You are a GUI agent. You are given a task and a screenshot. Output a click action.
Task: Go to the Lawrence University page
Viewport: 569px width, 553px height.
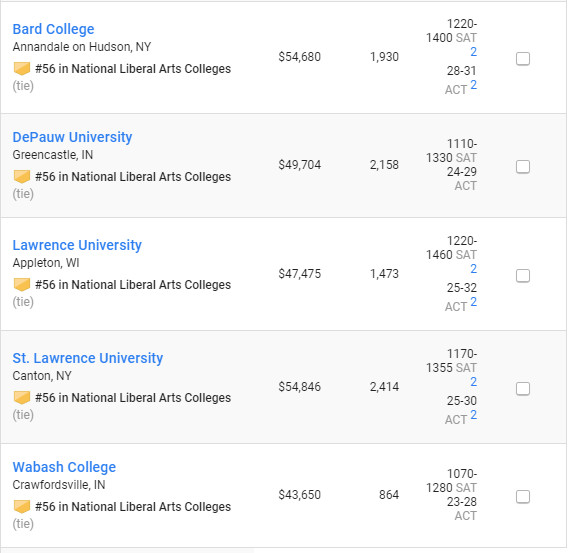tap(77, 245)
